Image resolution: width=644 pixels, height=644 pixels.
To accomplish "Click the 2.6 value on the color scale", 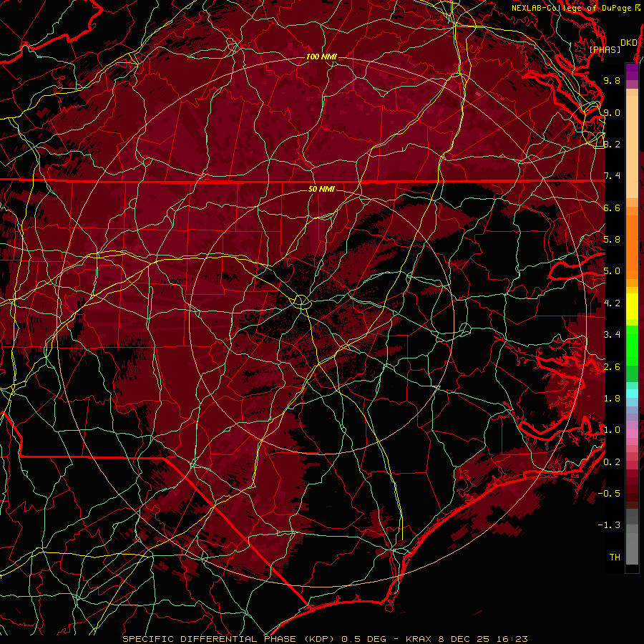I will tap(612, 366).
